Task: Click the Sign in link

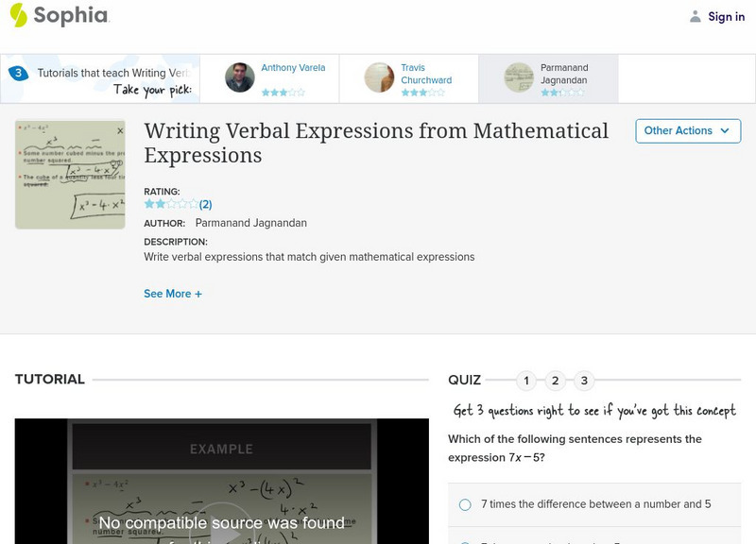Action: (x=726, y=16)
